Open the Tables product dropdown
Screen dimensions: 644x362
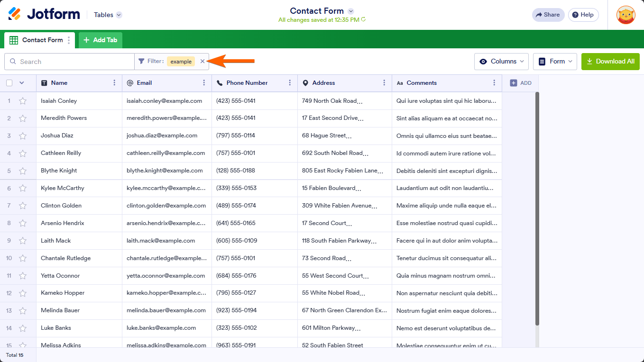pos(108,15)
